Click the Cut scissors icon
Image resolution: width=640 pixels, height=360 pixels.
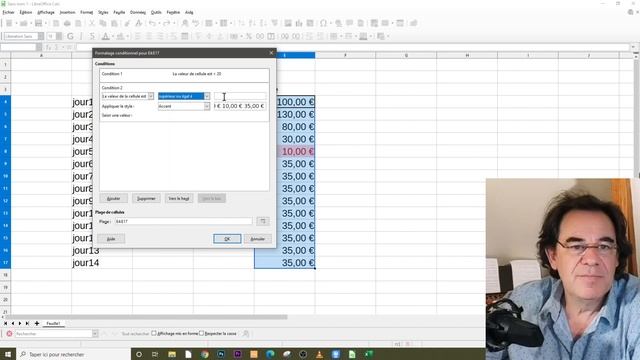coord(92,23)
